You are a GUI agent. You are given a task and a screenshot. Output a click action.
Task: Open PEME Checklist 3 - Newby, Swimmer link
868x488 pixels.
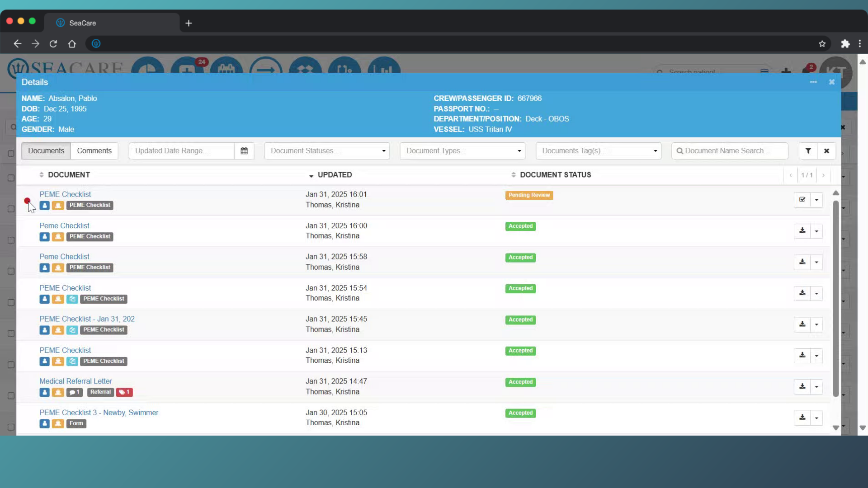pos(99,413)
